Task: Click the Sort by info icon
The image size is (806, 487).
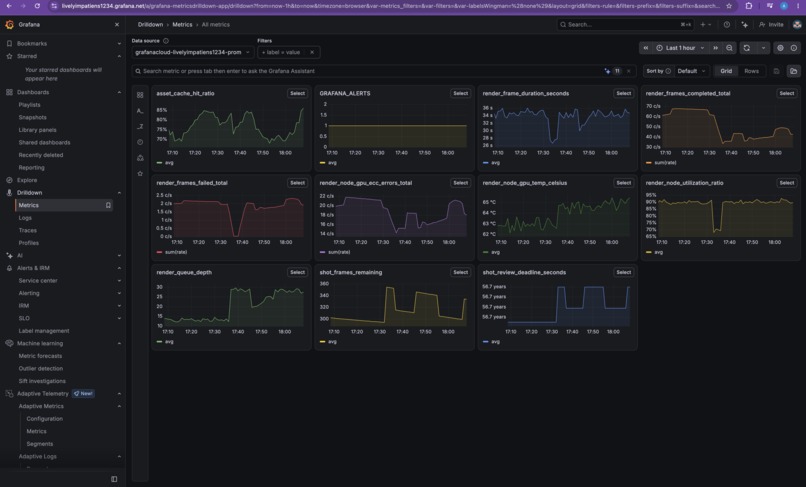Action: pos(668,71)
